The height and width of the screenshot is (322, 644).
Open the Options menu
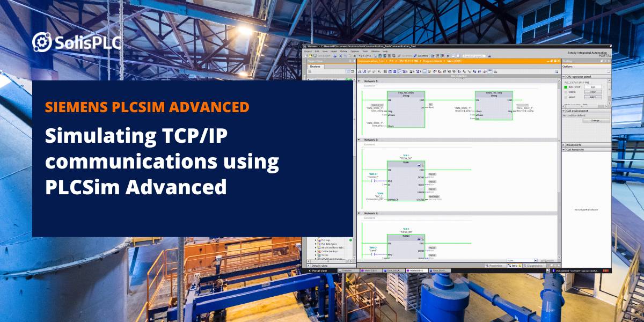tap(355, 52)
